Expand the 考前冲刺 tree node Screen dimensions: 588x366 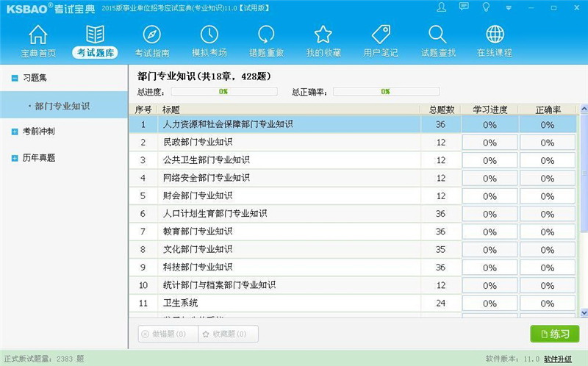(15, 132)
